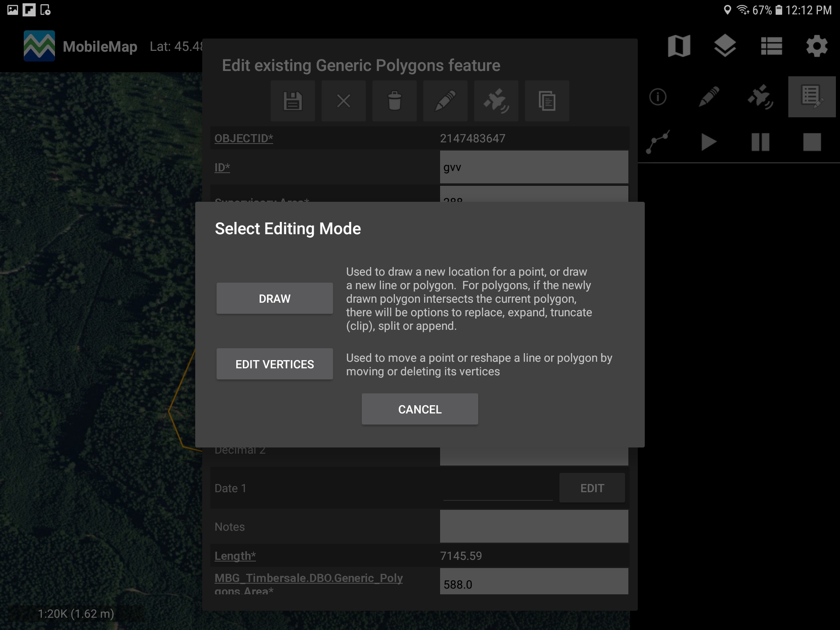Choose EDIT VERTICES mode

[x=274, y=364]
